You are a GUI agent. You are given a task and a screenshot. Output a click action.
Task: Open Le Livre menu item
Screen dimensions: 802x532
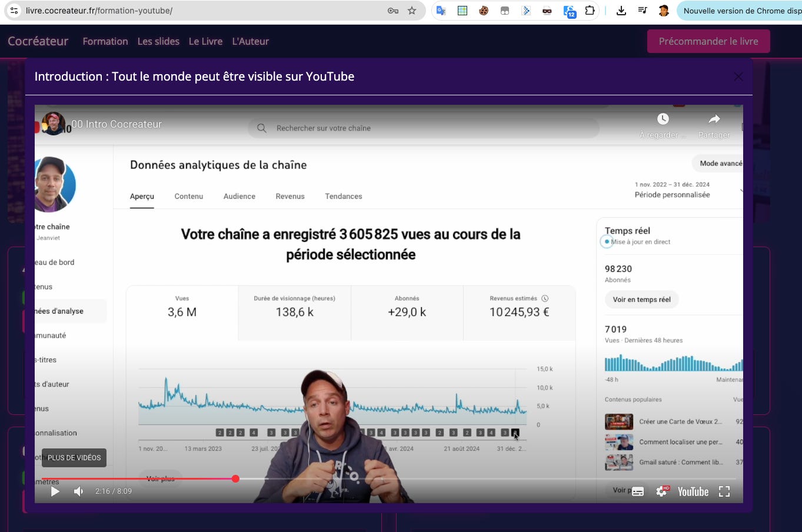point(205,41)
